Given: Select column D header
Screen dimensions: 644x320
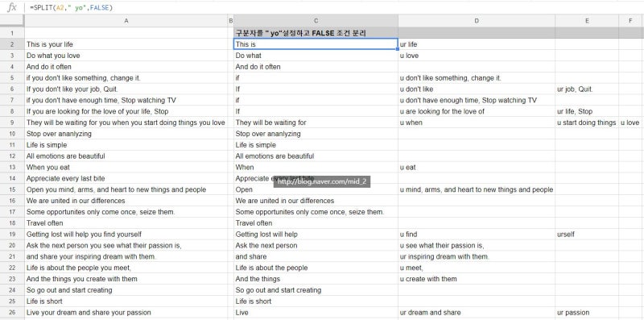Looking at the screenshot, I should click(x=477, y=21).
